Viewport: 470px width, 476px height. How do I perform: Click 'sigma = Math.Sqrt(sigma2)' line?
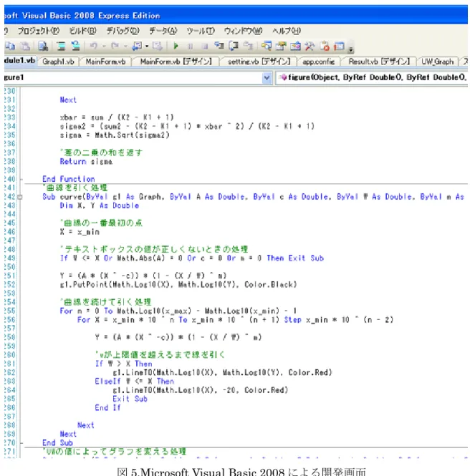pyautogui.click(x=115, y=135)
